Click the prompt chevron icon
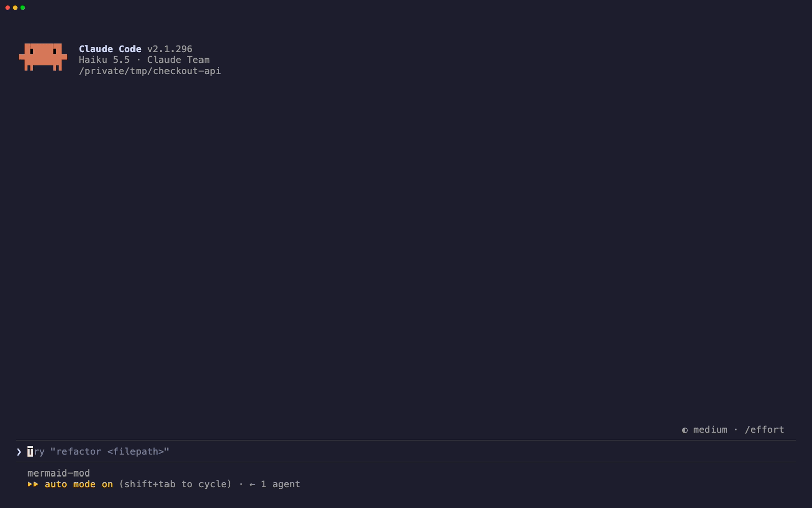The width and height of the screenshot is (812, 508). pyautogui.click(x=19, y=452)
